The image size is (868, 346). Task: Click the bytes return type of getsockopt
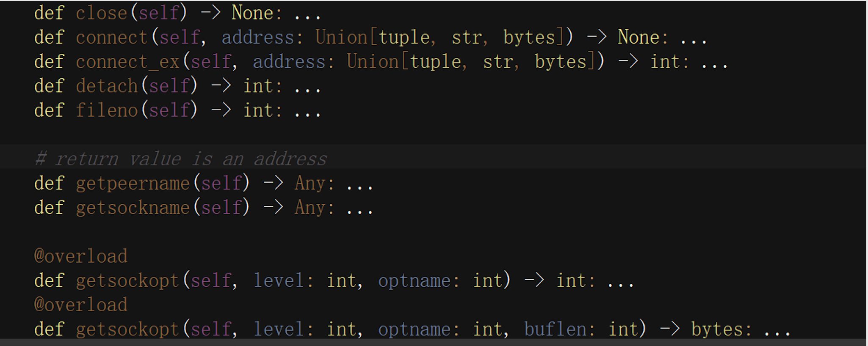(717, 329)
